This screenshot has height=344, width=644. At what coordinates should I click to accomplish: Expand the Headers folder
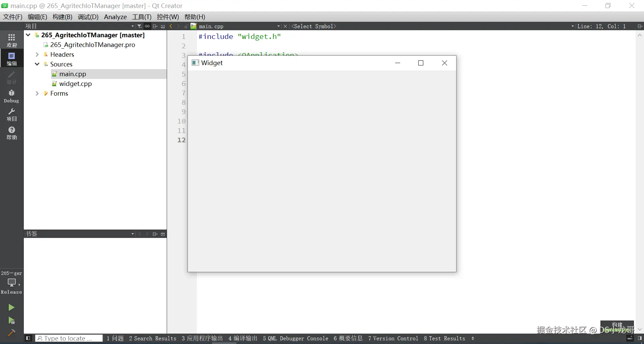37,54
